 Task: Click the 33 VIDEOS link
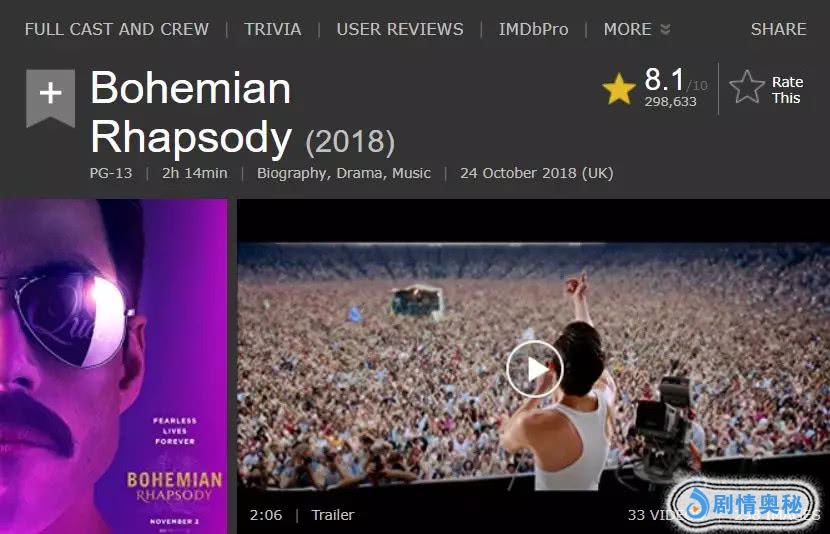654,515
